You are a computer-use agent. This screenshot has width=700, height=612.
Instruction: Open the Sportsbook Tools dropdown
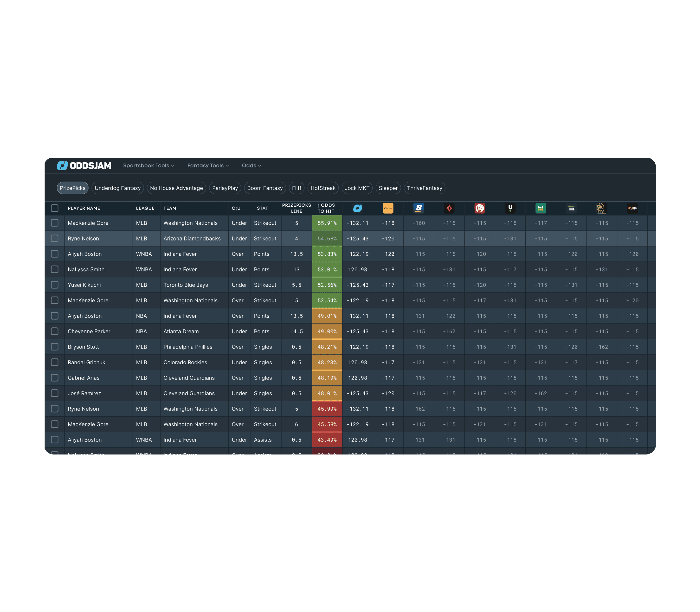pyautogui.click(x=149, y=166)
